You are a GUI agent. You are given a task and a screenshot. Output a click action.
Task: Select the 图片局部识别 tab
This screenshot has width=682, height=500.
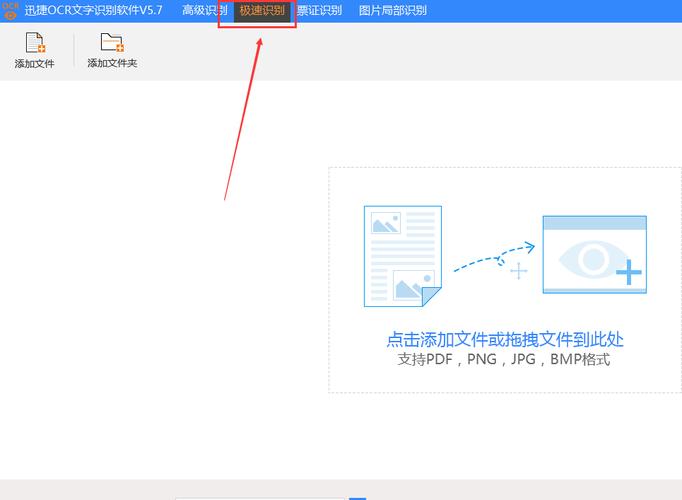392,10
